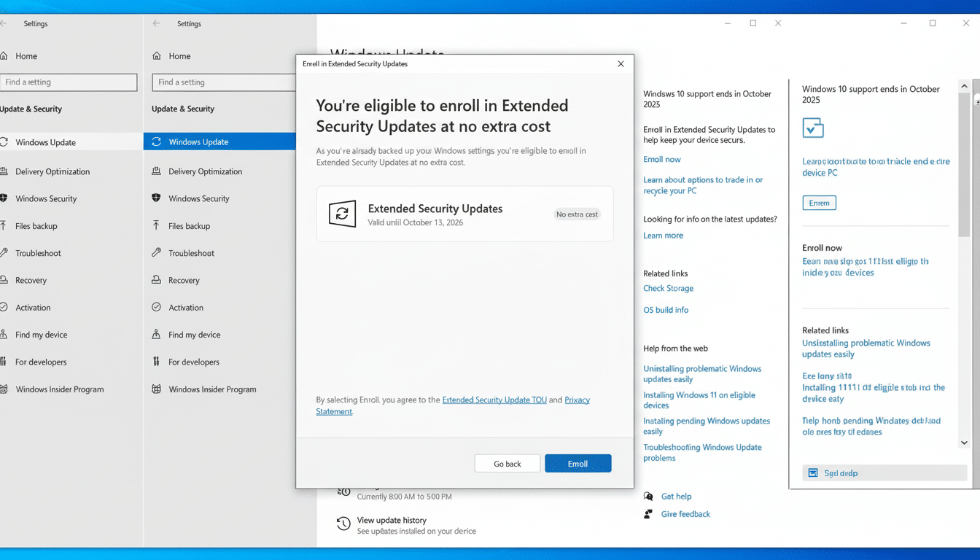Click the Give feedback icon
980x560 pixels.
[x=647, y=514]
